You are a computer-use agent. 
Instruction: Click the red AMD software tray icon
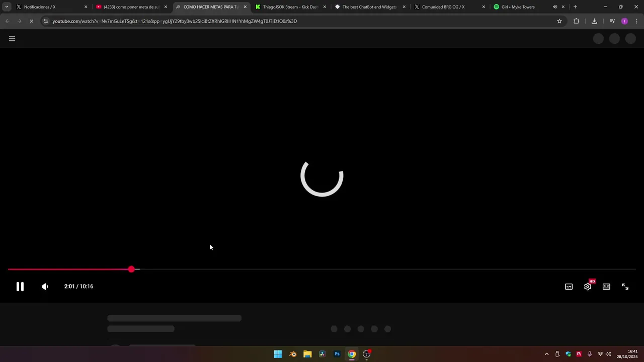point(579,354)
